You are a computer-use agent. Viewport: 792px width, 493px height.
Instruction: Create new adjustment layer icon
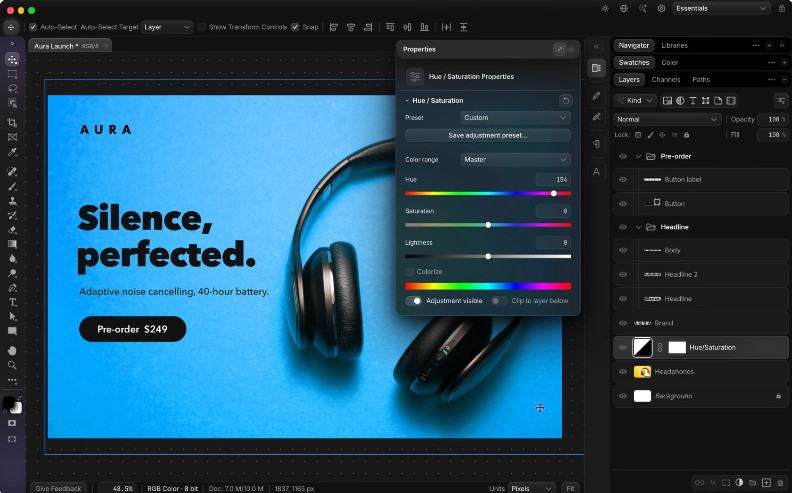(739, 482)
